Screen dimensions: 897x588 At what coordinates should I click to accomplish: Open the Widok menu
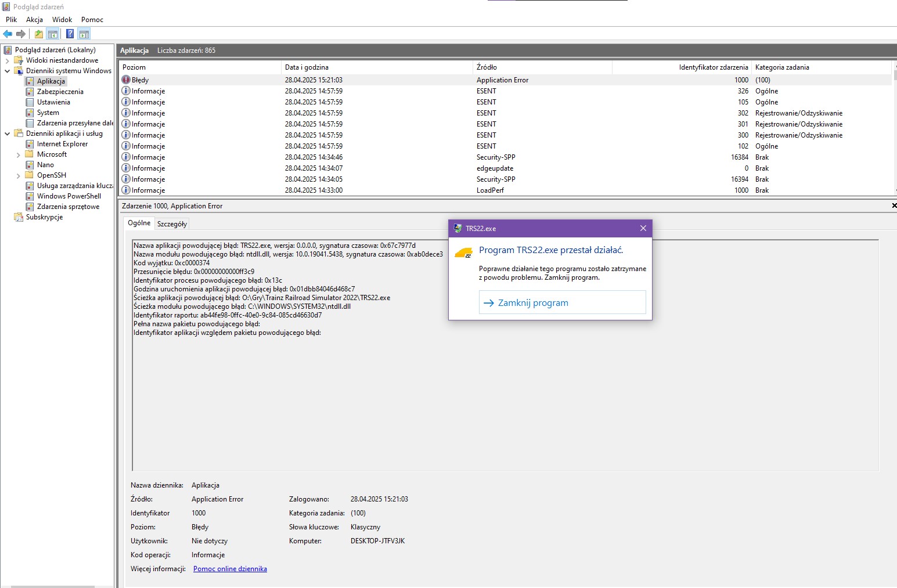[x=62, y=20]
